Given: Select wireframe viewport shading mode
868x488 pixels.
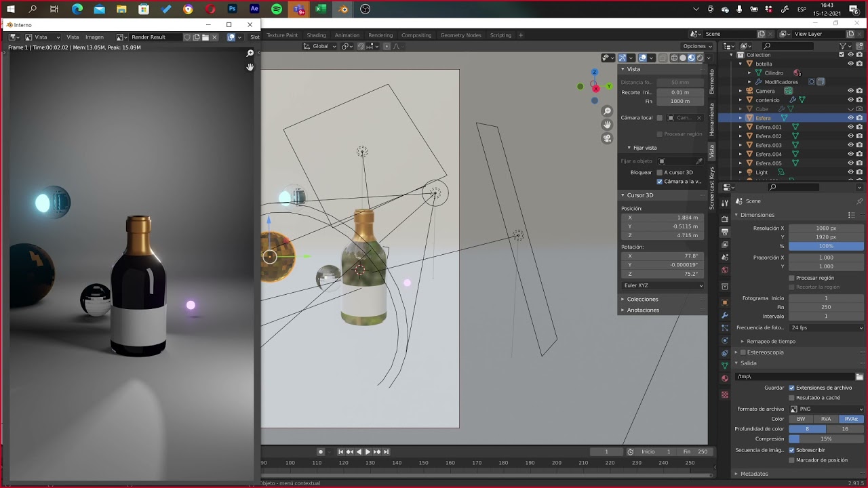Looking at the screenshot, I should pos(673,58).
